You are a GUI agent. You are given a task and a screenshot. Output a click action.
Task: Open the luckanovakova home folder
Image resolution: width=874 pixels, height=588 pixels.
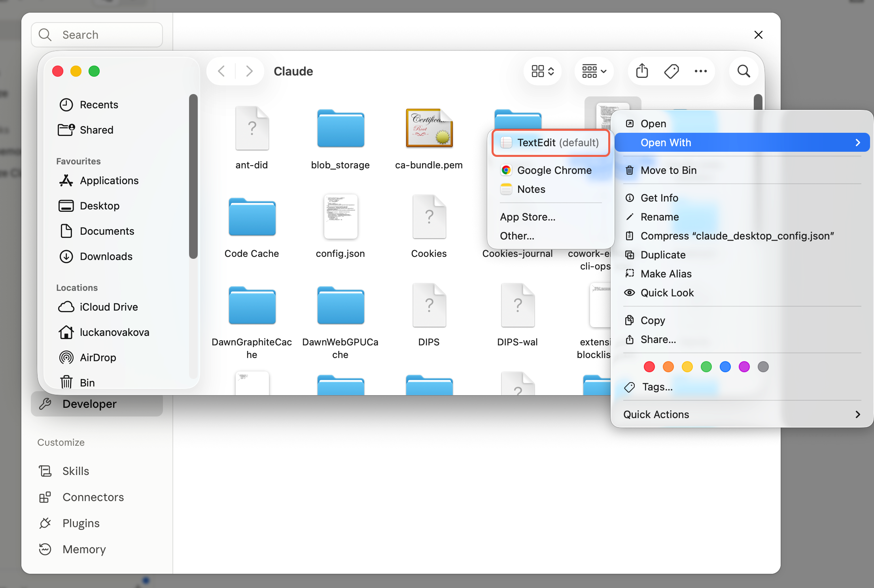[x=104, y=332]
